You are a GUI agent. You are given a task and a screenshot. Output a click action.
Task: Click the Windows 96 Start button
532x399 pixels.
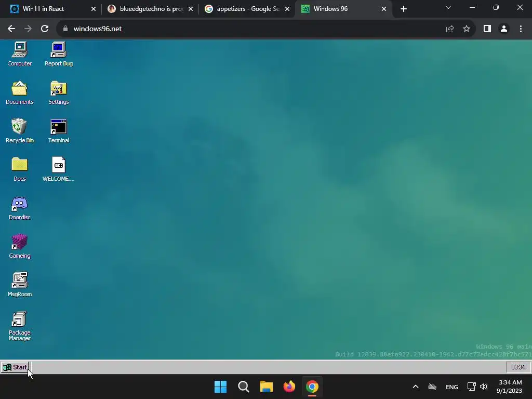pyautogui.click(x=15, y=367)
